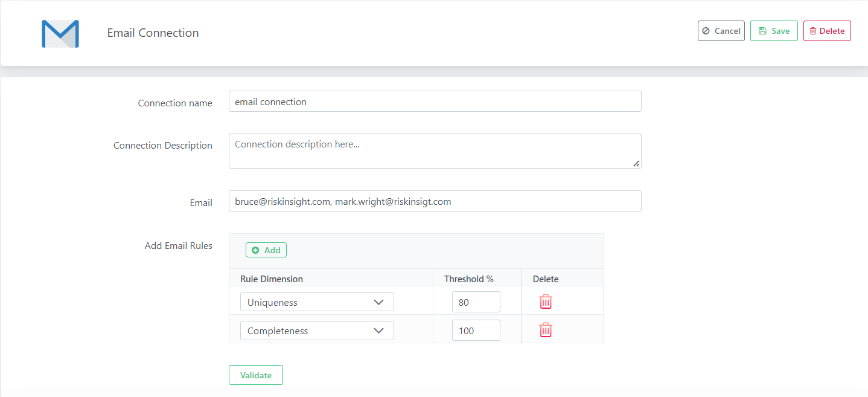Edit the threshold value 100

(476, 331)
